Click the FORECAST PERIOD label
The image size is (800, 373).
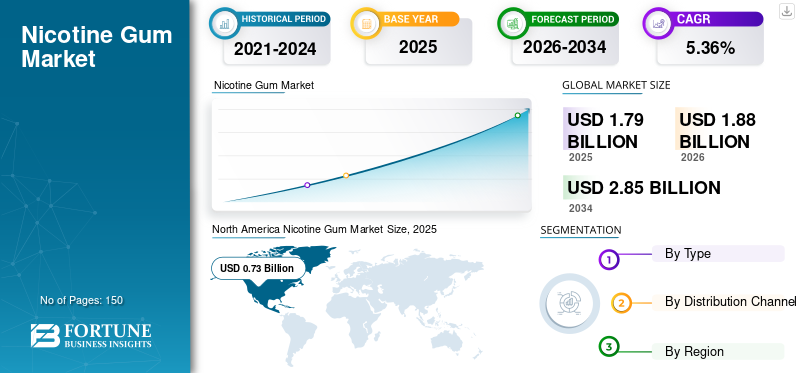pyautogui.click(x=572, y=19)
